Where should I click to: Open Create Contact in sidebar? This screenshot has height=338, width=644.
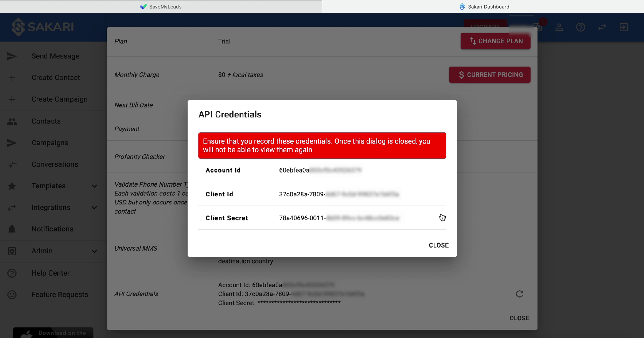[53, 78]
